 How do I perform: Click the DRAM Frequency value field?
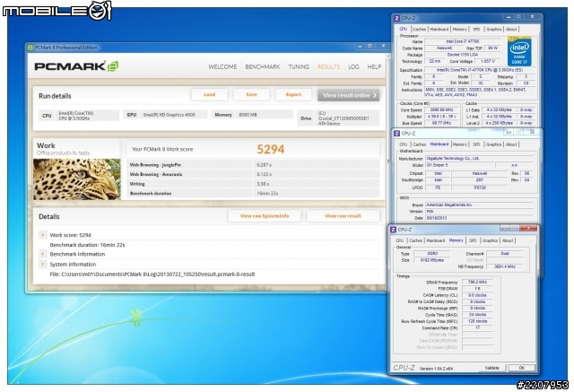(477, 283)
